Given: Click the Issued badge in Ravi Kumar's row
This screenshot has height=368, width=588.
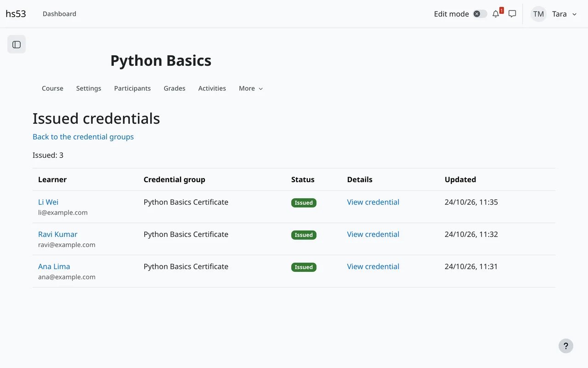Looking at the screenshot, I should 304,235.
